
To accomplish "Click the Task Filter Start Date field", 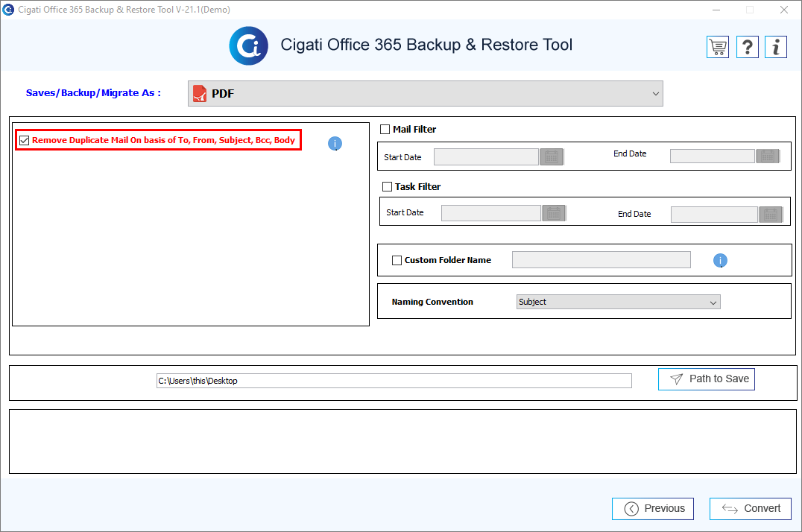I will [491, 213].
